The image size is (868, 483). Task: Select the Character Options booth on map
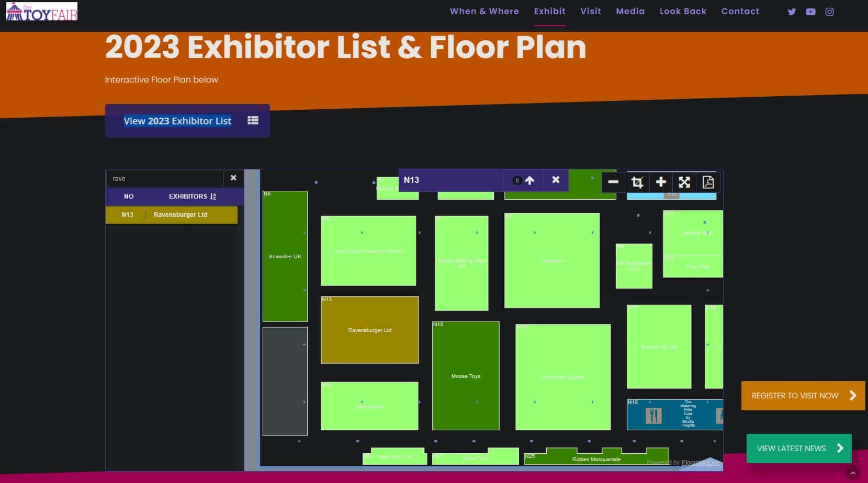point(563,377)
